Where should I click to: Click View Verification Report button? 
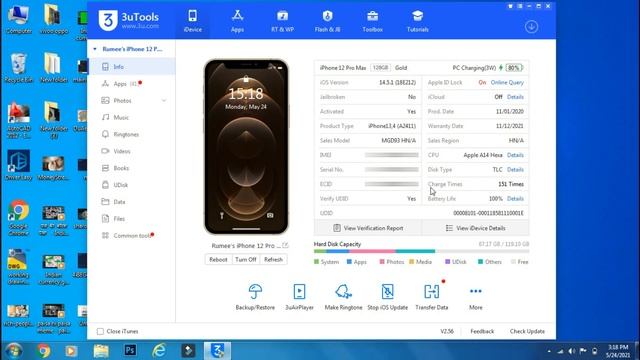[x=368, y=228]
